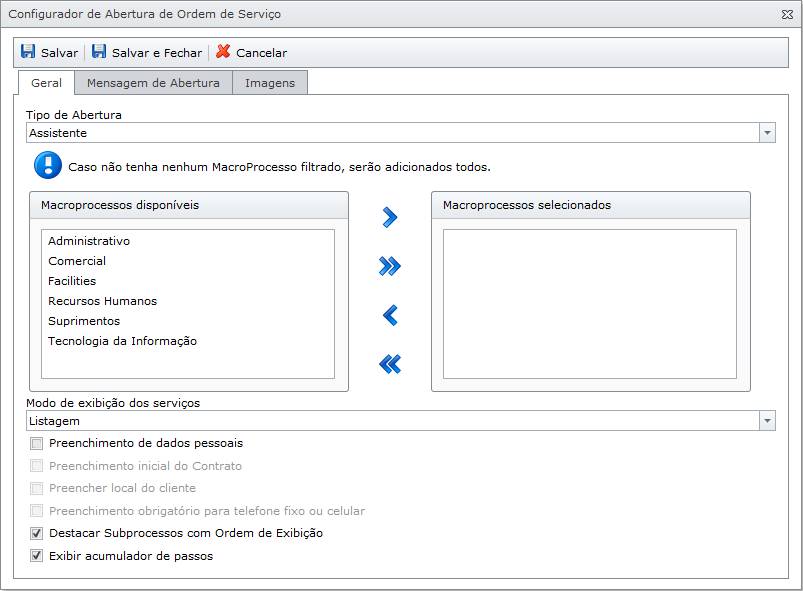Click the red X Cancelar icon
Image resolution: width=803 pixels, height=591 pixels.
pyautogui.click(x=223, y=51)
